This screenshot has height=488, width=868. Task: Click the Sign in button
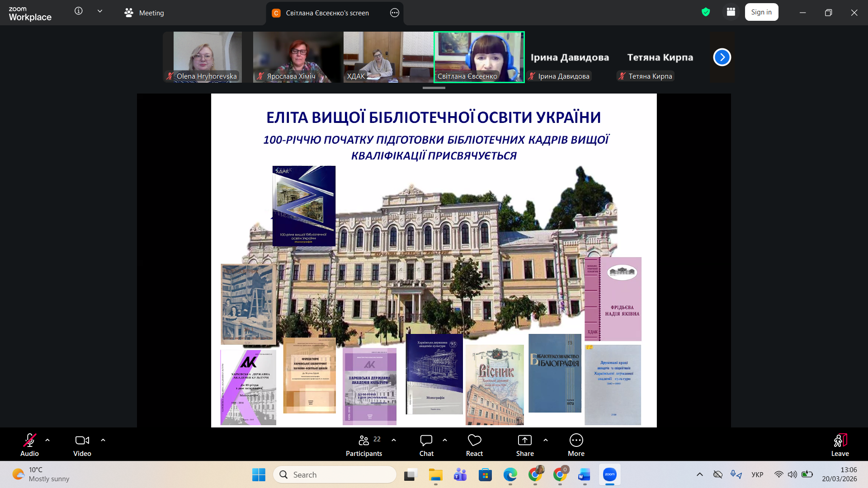tap(761, 12)
